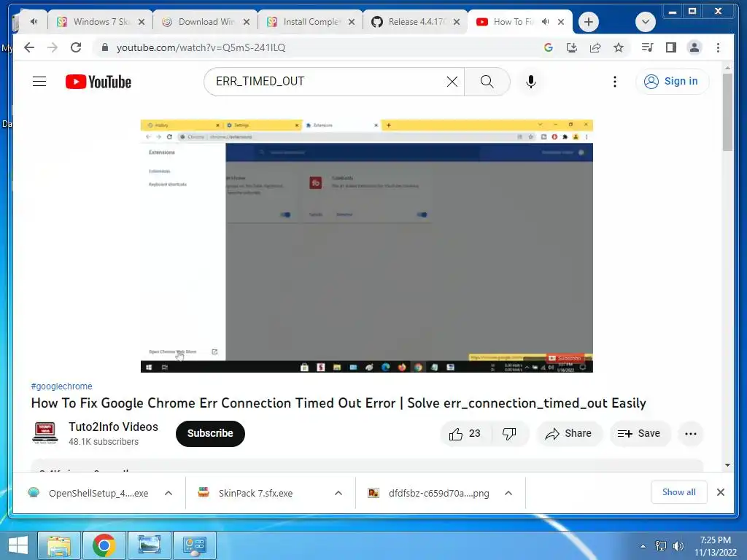747x560 pixels.
Task: Click the address bar URL
Action: [201, 47]
